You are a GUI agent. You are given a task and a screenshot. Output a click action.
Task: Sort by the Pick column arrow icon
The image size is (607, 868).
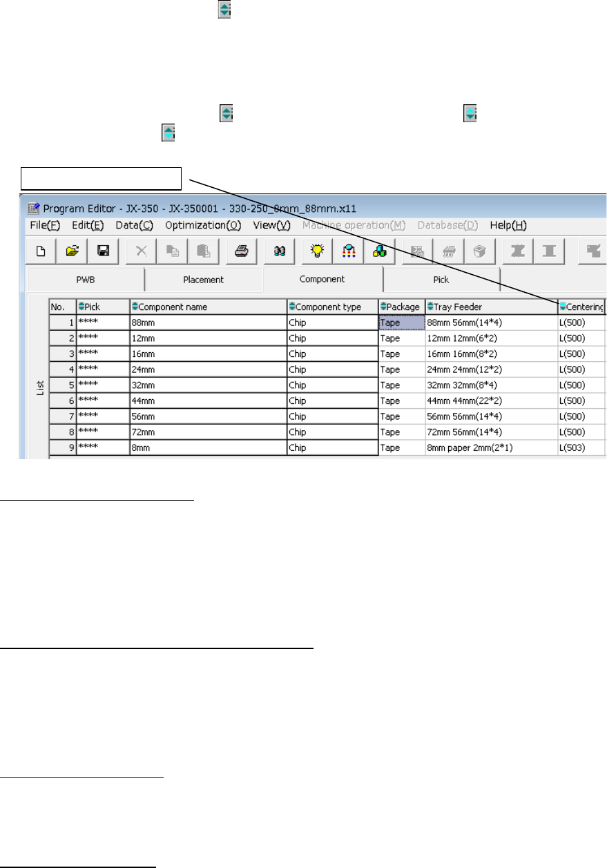tap(81, 307)
